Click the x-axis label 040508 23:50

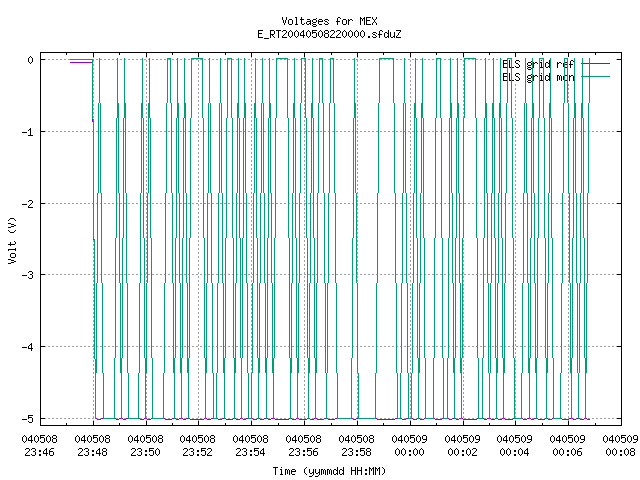tap(145, 446)
